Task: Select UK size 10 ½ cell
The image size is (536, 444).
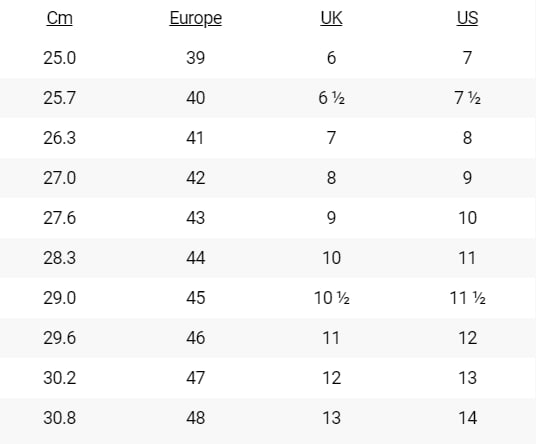Action: (x=332, y=298)
